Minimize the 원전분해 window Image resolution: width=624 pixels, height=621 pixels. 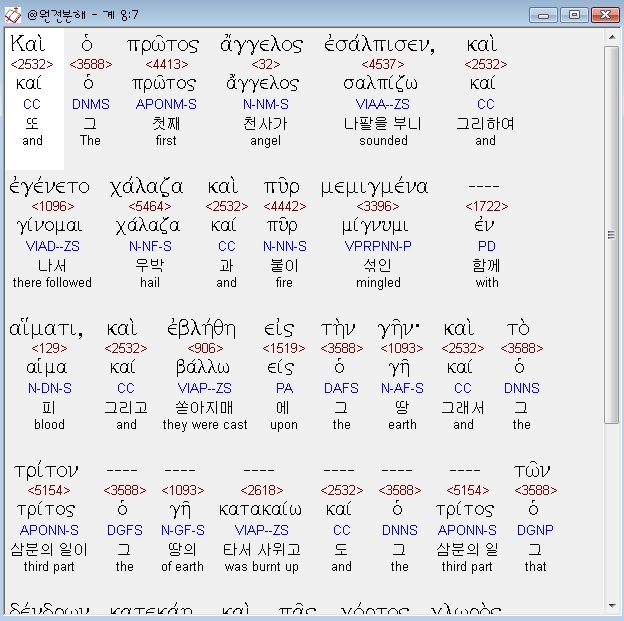click(x=543, y=15)
